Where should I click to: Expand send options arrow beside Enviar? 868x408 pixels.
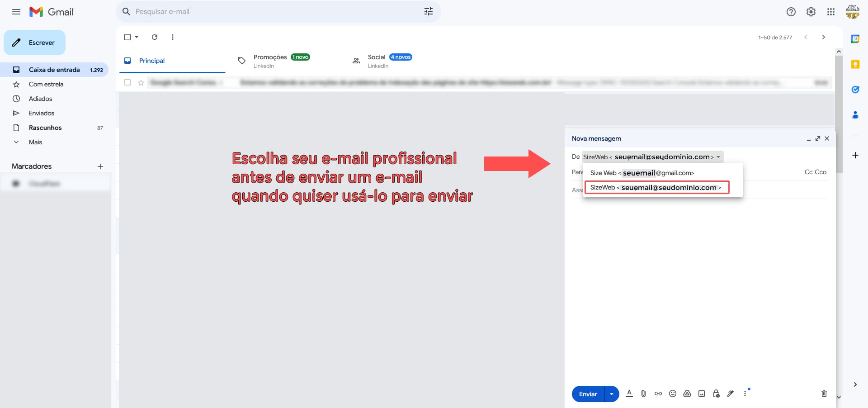(612, 394)
